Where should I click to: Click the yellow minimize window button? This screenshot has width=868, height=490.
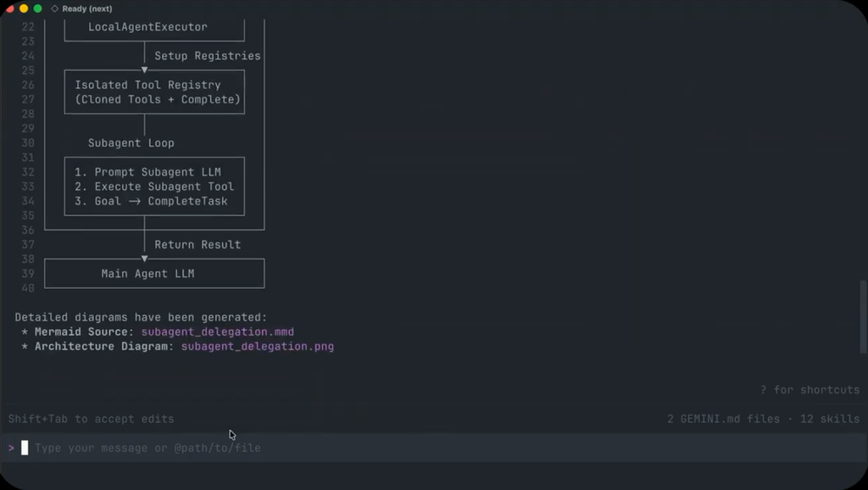point(23,8)
